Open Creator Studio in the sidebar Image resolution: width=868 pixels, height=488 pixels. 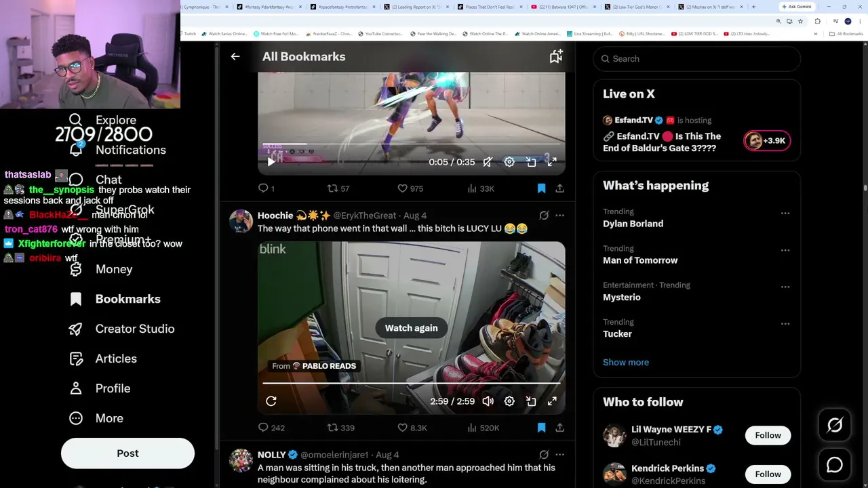coord(122,329)
